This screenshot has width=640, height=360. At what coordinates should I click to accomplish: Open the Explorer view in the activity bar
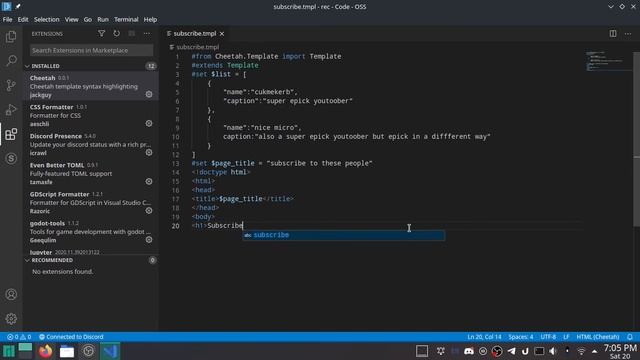pos(11,37)
